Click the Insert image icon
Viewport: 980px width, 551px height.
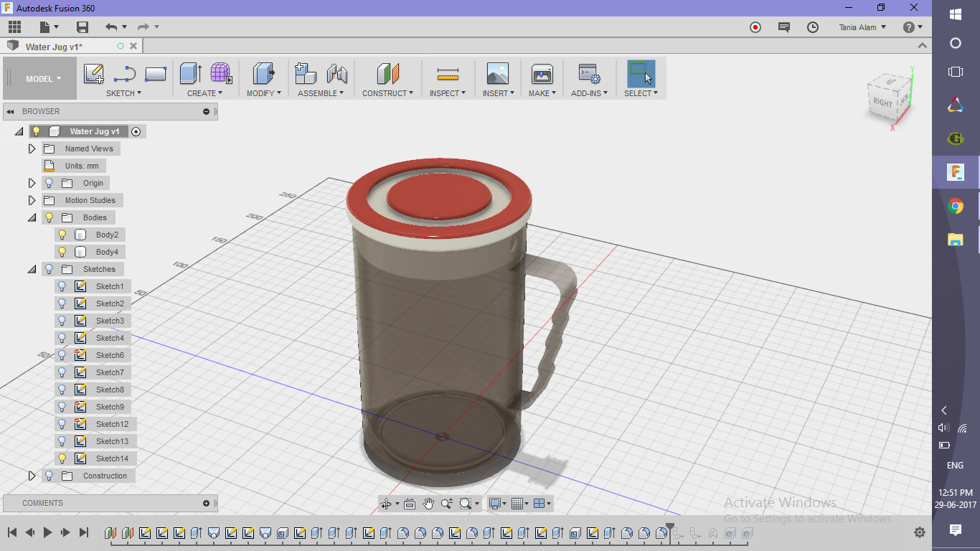497,74
